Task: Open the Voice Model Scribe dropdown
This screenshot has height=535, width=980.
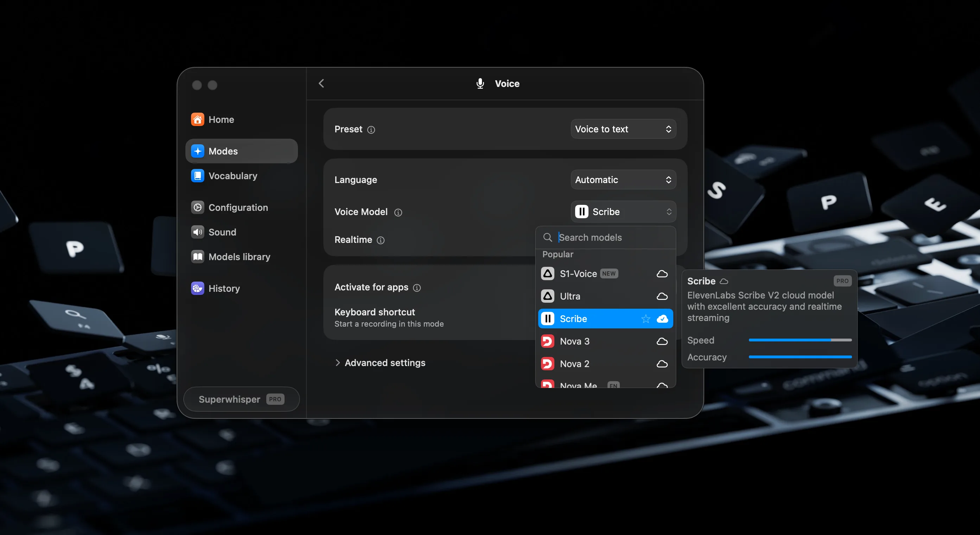Action: 623,212
